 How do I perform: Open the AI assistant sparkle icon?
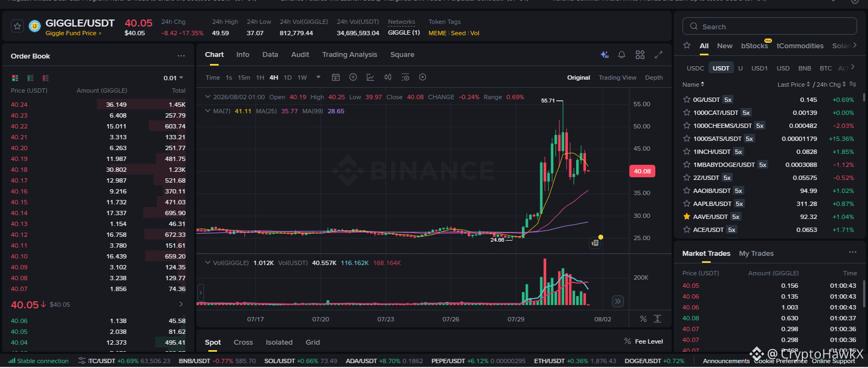604,55
